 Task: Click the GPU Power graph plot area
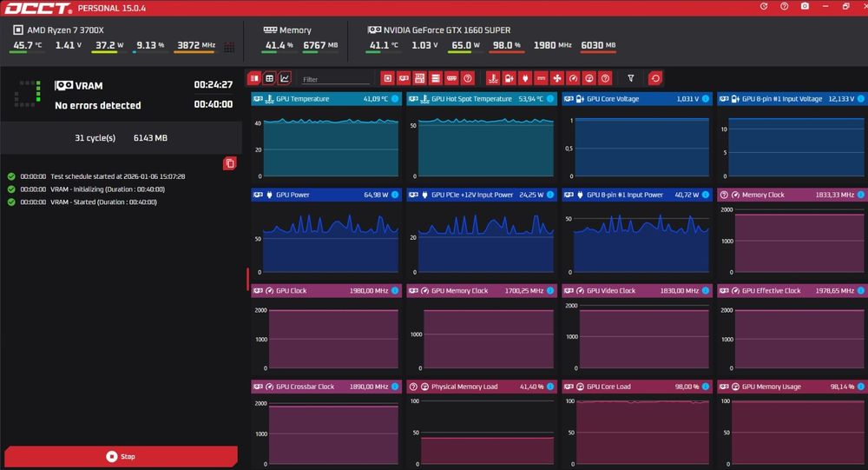331,242
